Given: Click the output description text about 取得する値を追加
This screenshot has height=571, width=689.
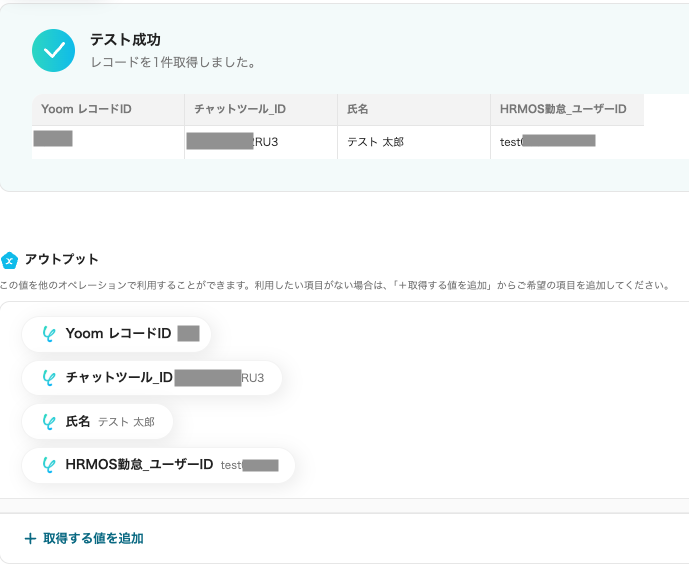Looking at the screenshot, I should tap(336, 285).
